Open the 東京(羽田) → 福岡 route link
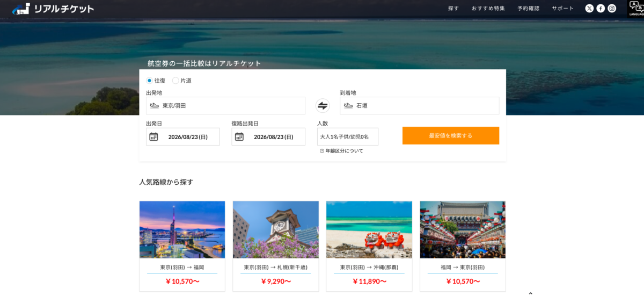This screenshot has height=296, width=644. pyautogui.click(x=182, y=267)
